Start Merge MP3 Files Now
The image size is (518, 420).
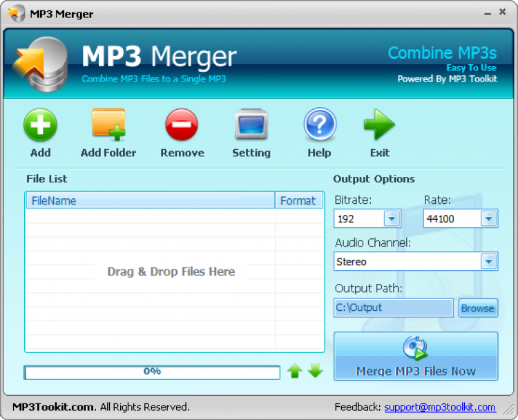click(x=416, y=356)
